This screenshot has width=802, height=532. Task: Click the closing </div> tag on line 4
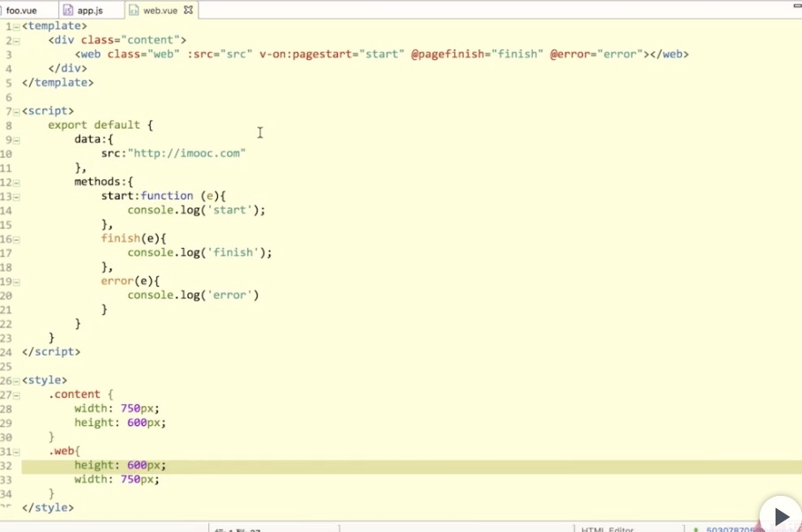click(68, 68)
